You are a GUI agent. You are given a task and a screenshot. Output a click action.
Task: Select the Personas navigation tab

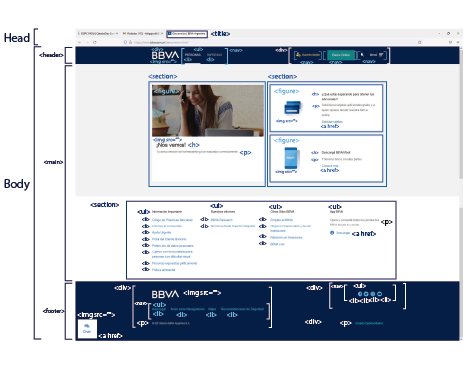193,55
